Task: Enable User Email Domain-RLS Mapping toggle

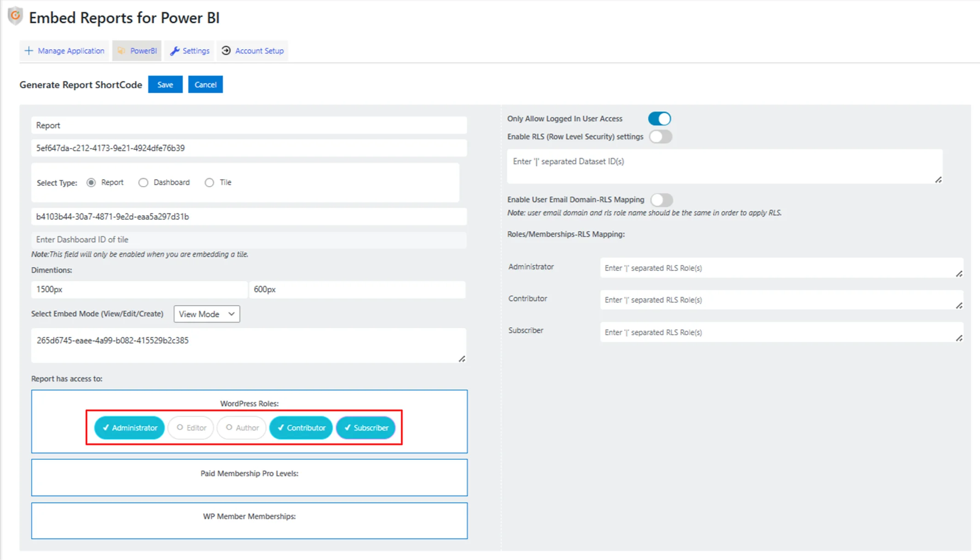Action: coord(661,200)
